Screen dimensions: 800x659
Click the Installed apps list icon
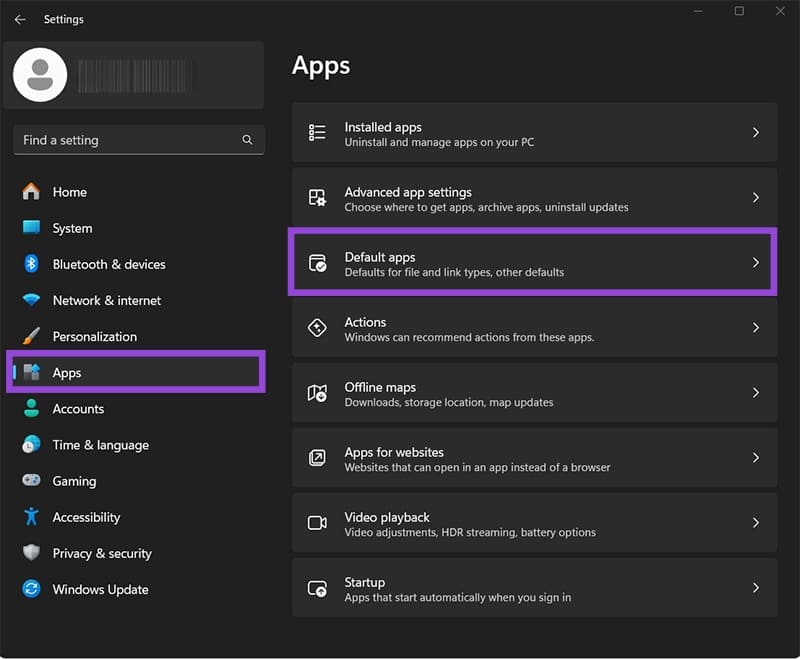pyautogui.click(x=317, y=133)
